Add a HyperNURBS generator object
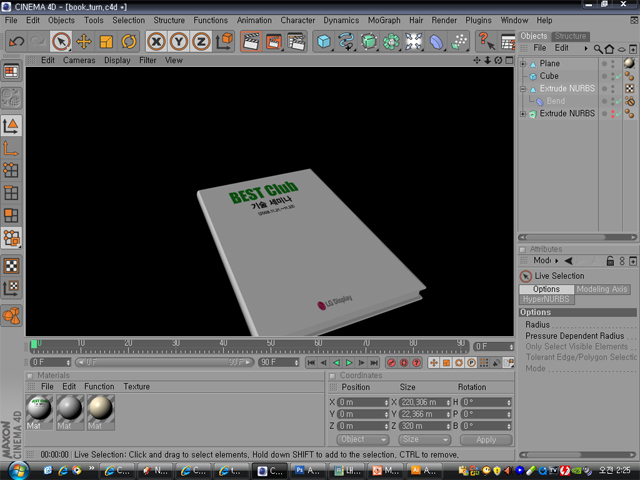 tap(369, 42)
